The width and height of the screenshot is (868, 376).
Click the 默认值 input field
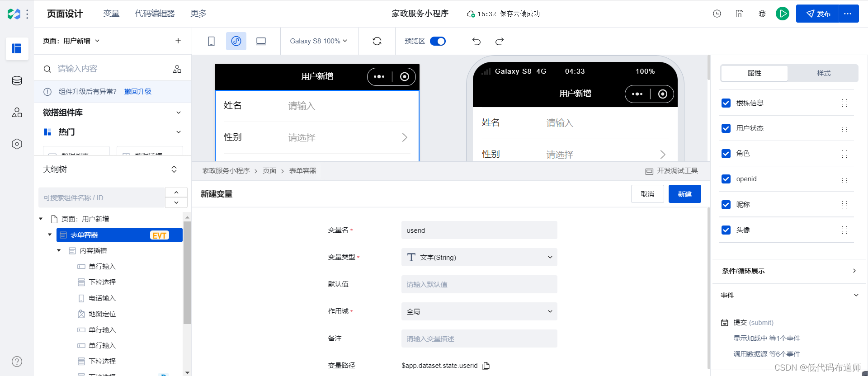(479, 284)
